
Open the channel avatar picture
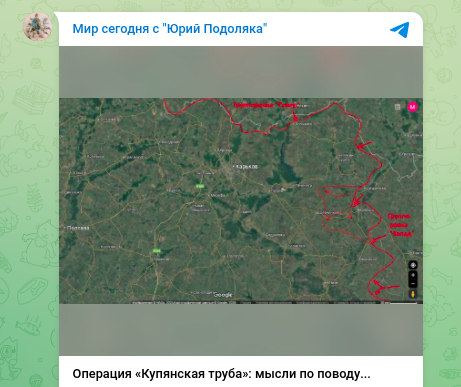click(37, 27)
